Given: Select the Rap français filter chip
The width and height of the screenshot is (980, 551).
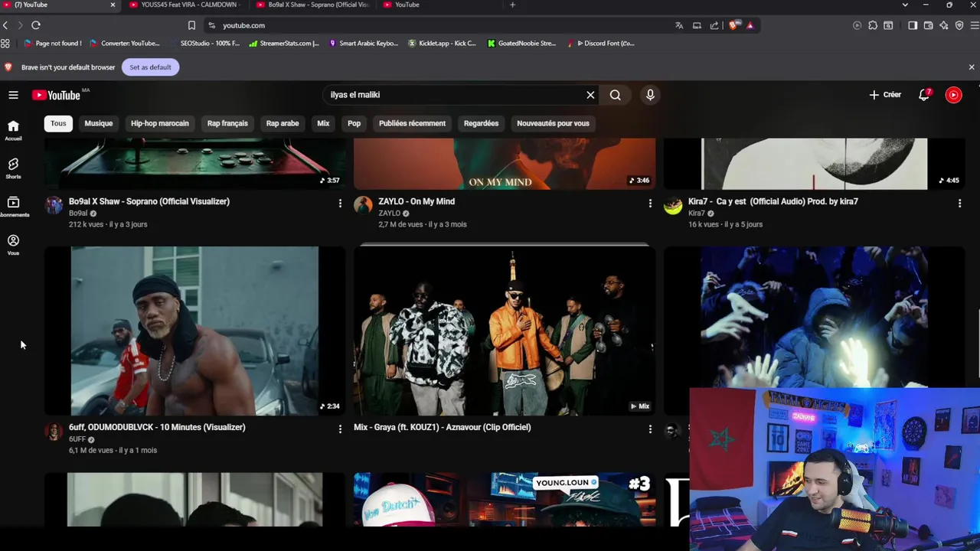Looking at the screenshot, I should [227, 123].
